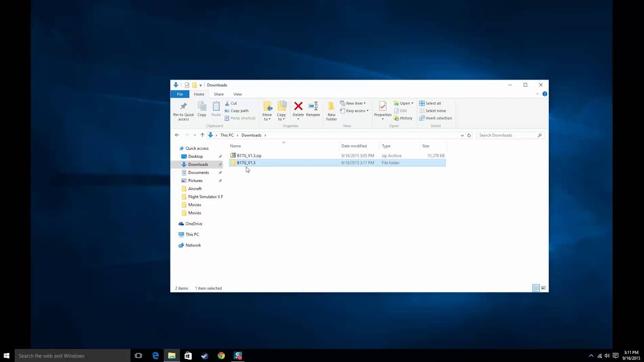The height and width of the screenshot is (362, 644).
Task: Switch to the View ribbon tab
Action: click(x=237, y=94)
